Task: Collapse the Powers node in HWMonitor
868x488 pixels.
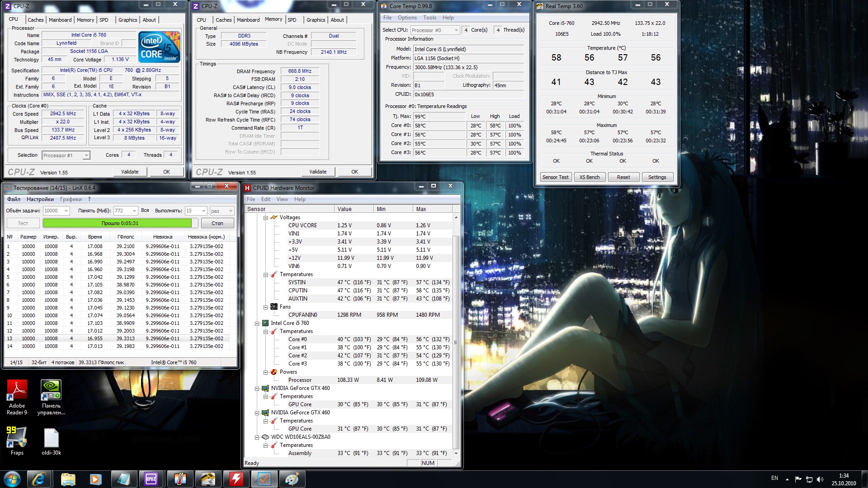Action: coord(266,372)
